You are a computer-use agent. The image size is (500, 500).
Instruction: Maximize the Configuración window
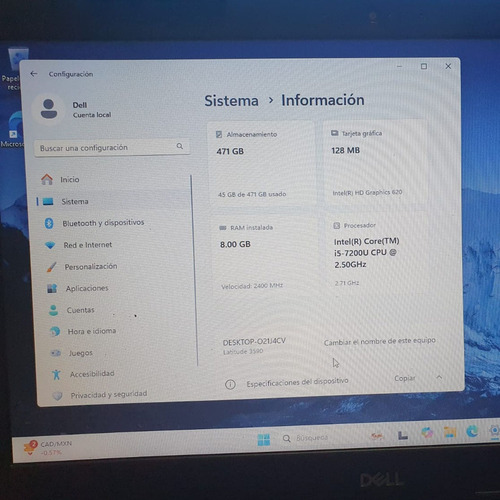pos(424,66)
